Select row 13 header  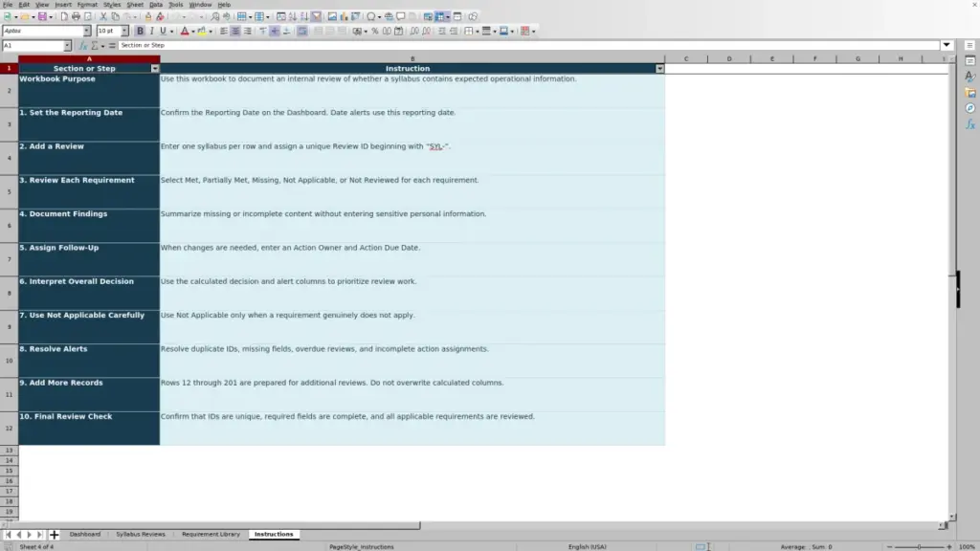9,450
